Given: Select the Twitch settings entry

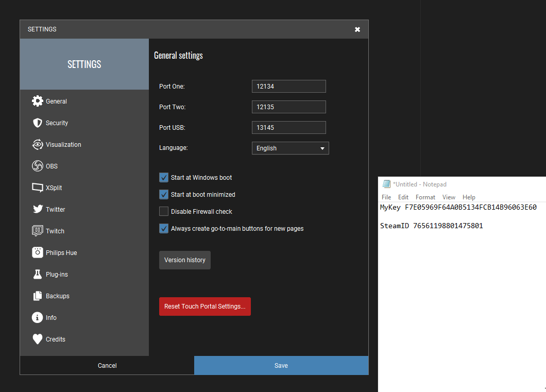Looking at the screenshot, I should 84,231.
